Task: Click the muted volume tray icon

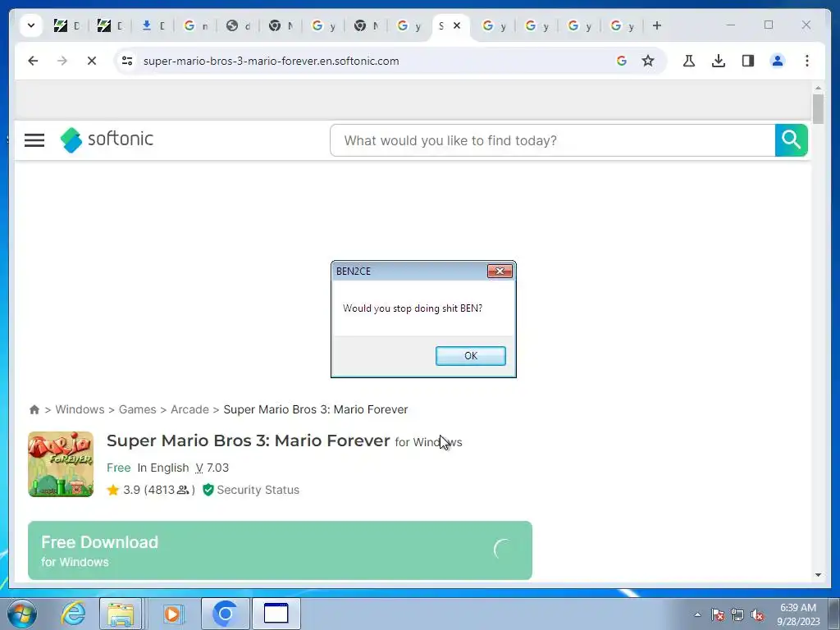Action: (x=757, y=615)
